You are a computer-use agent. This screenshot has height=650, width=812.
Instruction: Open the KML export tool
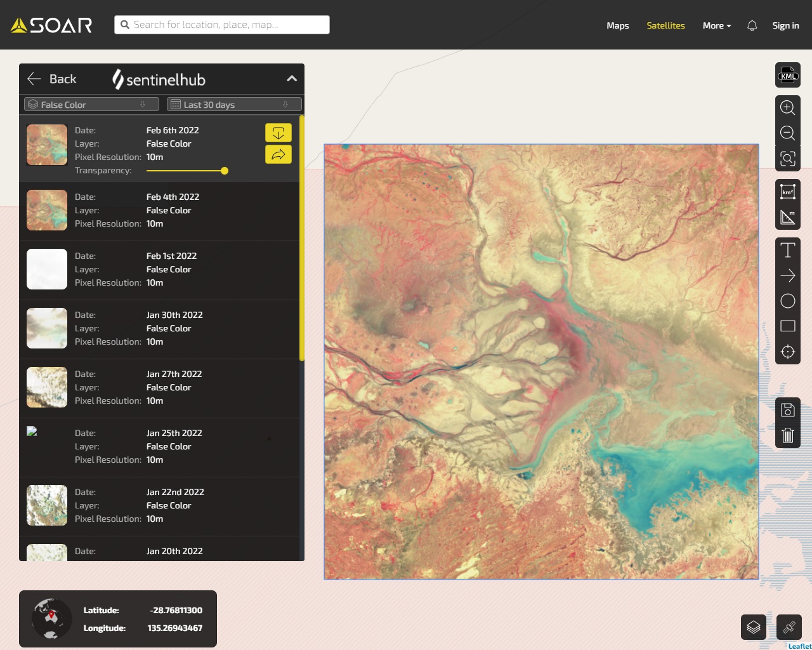point(788,76)
